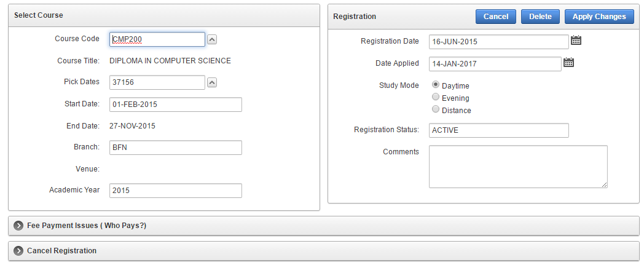
Task: Open the Registration Date calendar picker
Action: (576, 41)
